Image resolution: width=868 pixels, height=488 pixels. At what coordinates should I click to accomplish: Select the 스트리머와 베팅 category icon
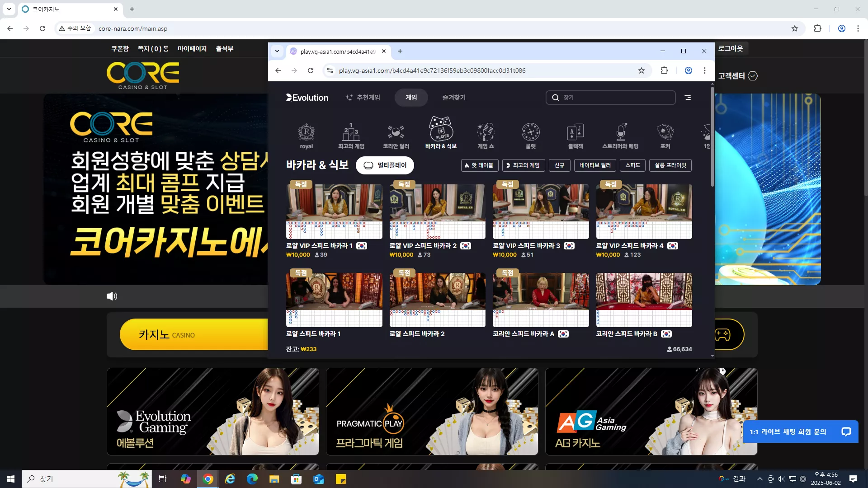pyautogui.click(x=620, y=136)
